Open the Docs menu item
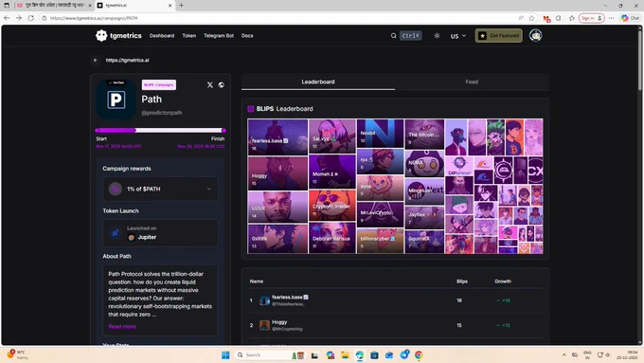 pyautogui.click(x=247, y=36)
